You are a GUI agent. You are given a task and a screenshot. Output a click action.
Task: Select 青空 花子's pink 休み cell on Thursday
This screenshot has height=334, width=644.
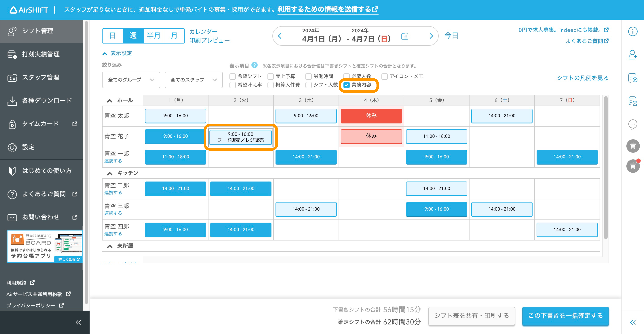tap(371, 136)
